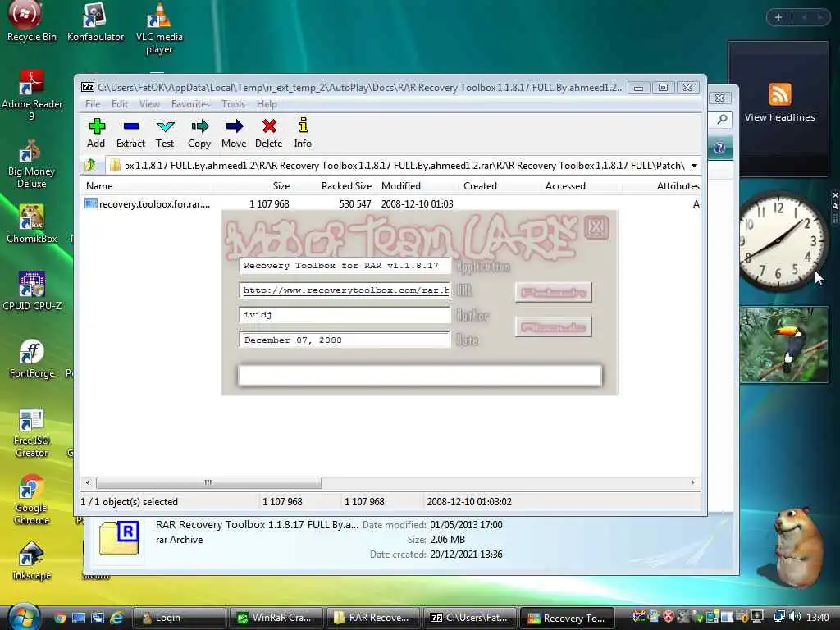Viewport: 840px width, 630px height.
Task: Click scrollbar left arrow in file list
Action: click(88, 482)
